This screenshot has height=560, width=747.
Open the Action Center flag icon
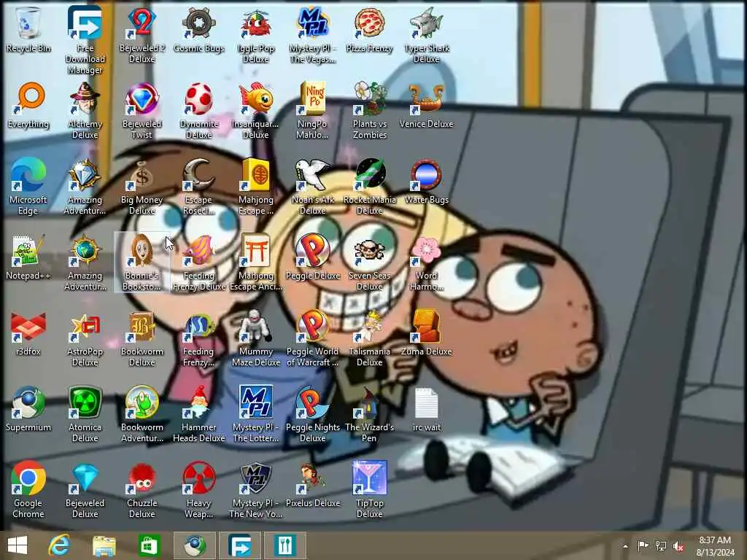643,545
